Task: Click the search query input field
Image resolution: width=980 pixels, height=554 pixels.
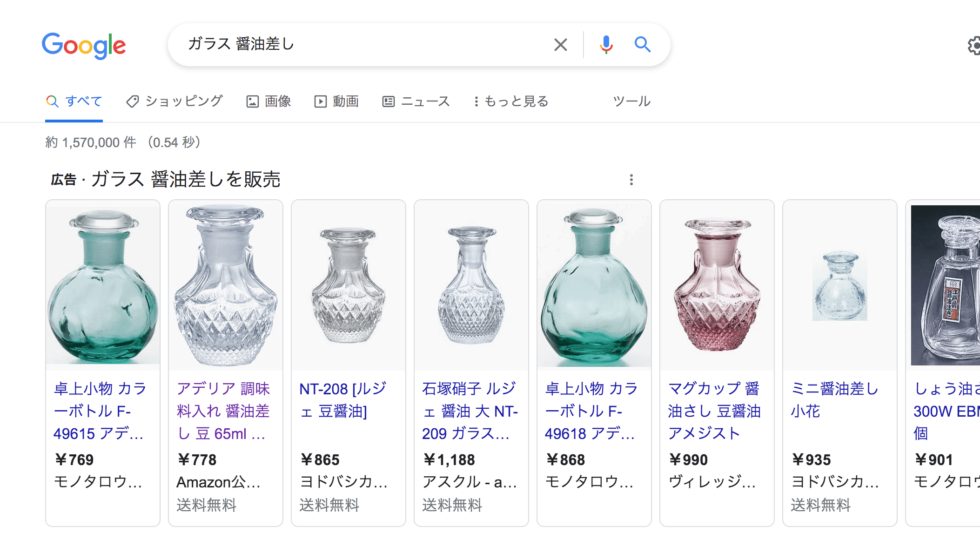Action: (363, 45)
